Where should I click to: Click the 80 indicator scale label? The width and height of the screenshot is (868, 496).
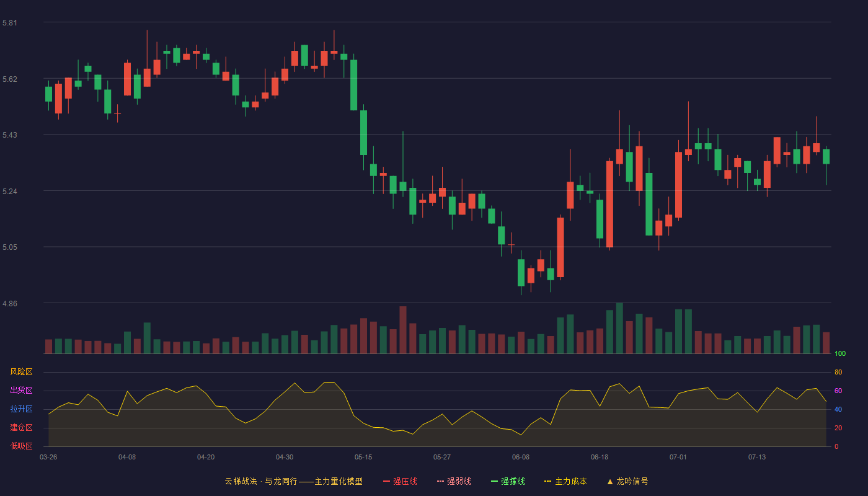pos(838,372)
